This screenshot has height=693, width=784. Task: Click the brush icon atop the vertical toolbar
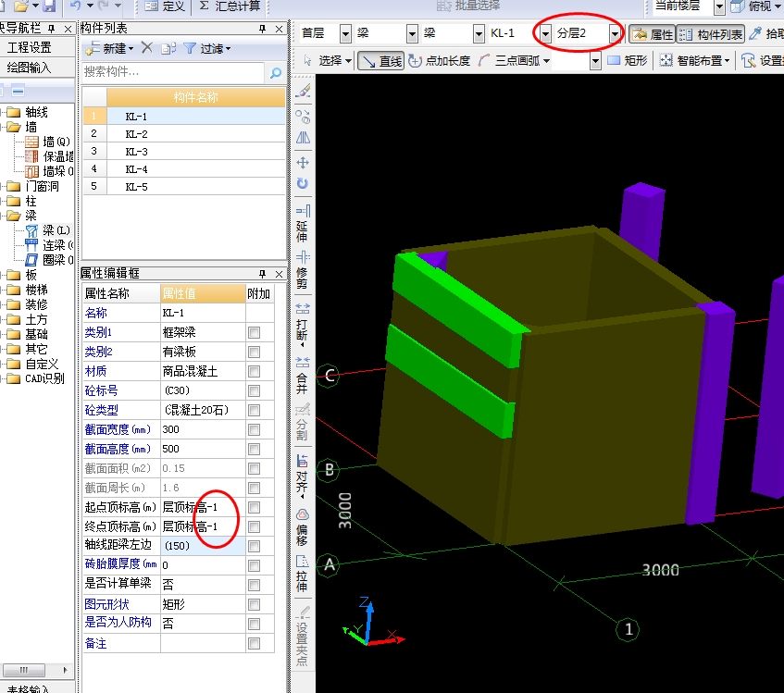(303, 91)
